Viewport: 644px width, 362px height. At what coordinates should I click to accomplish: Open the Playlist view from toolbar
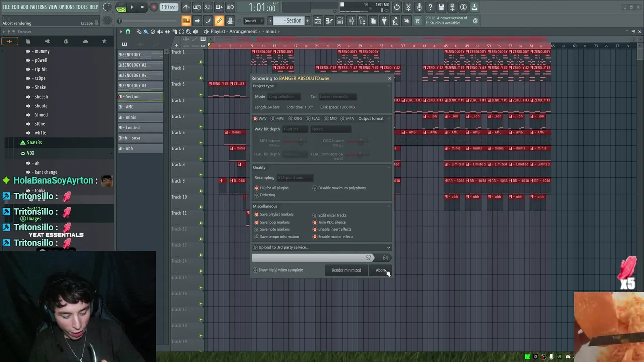coord(317,21)
